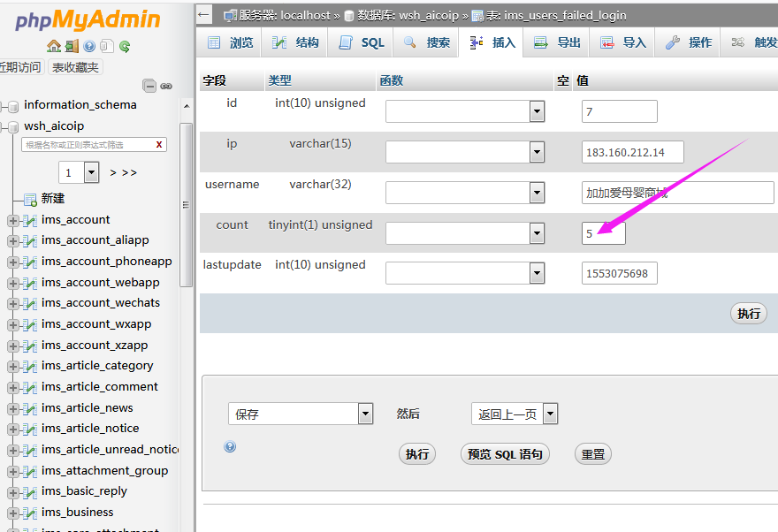
Task: Click the count value input field
Action: pos(604,233)
